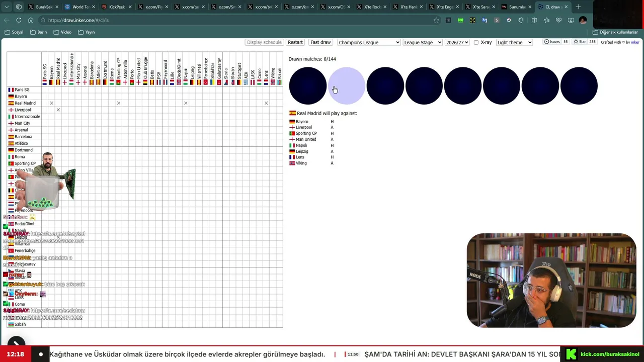This screenshot has width=644, height=362.
Task: Open the Video bookmarks folder
Action: tap(62, 32)
